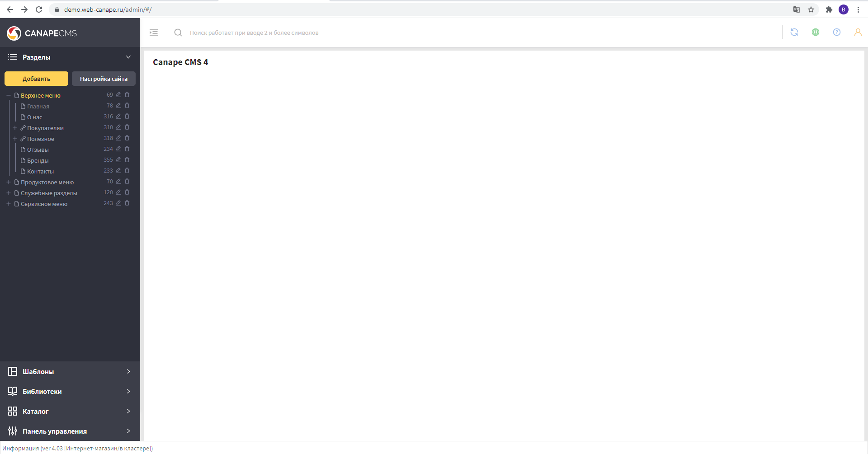This screenshot has height=454, width=868.
Task: Expand the Покупателям tree node
Action: pyautogui.click(x=15, y=128)
